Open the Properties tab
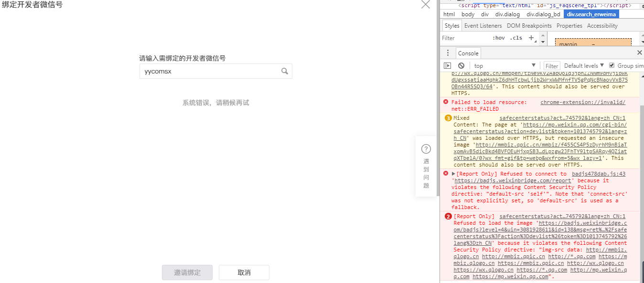 click(x=569, y=26)
